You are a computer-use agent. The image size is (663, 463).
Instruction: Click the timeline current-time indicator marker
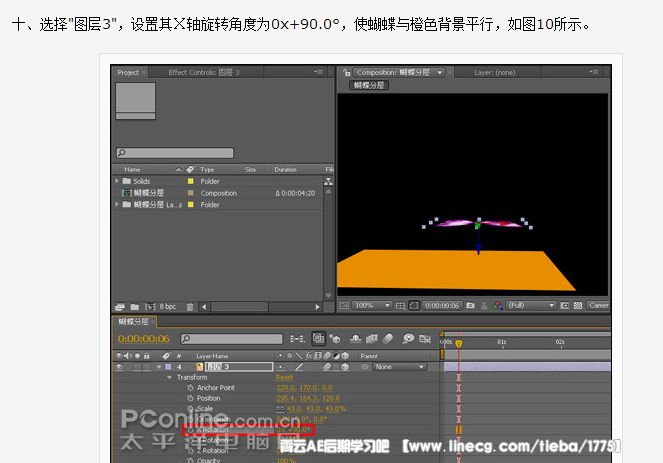click(459, 343)
